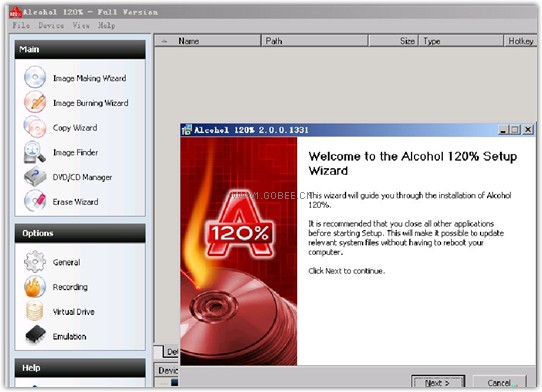Collapse the Options panel header
The height and width of the screenshot is (392, 542).
coord(80,233)
